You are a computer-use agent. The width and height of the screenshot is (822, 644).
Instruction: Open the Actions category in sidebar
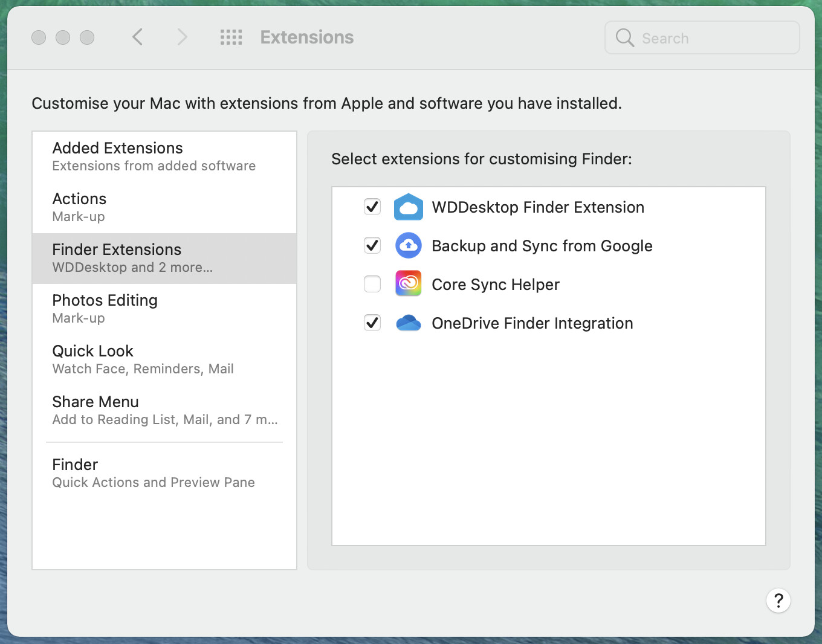click(x=164, y=207)
